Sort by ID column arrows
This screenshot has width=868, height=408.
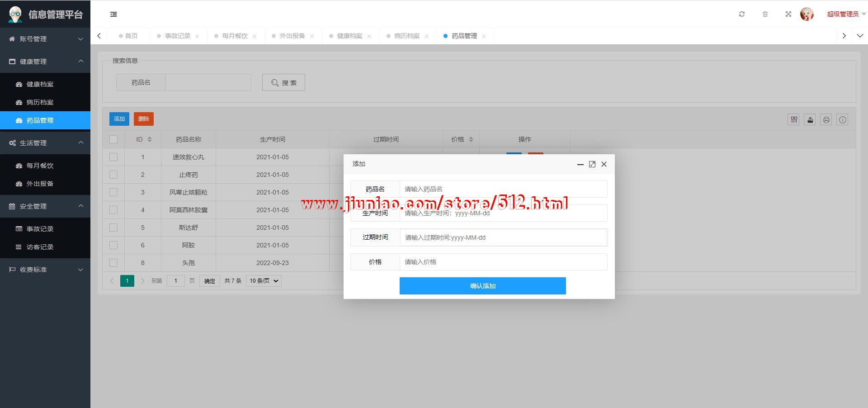tap(150, 139)
